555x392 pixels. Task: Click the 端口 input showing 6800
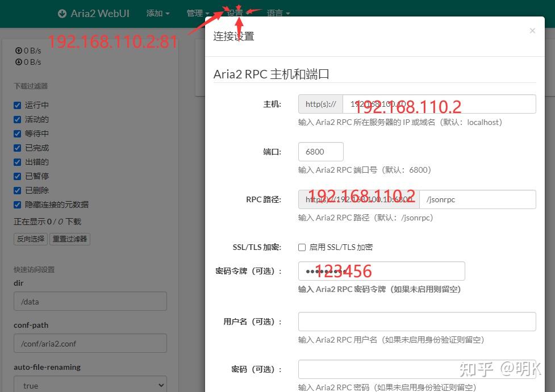click(320, 151)
